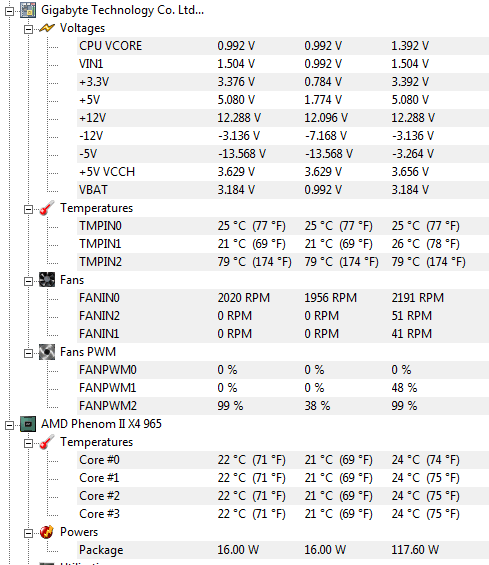Collapse the Gigabyte Technology node
This screenshot has height=565, width=489.
[9, 11]
